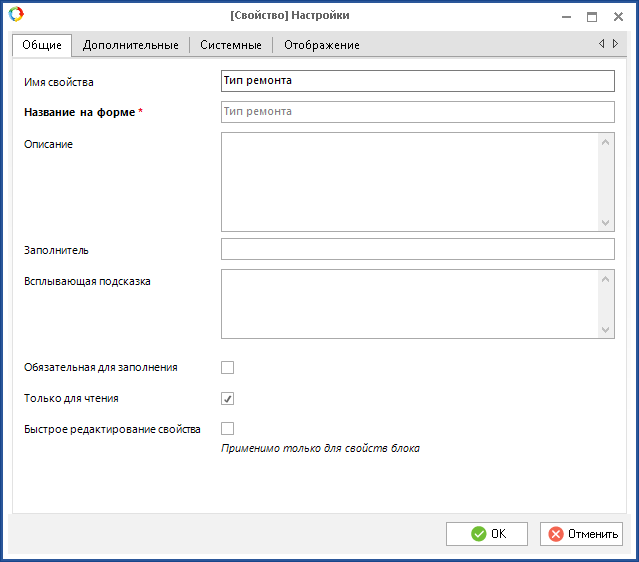Click the Всплывающая подсказка text area
The image size is (639, 562).
pyautogui.click(x=409, y=304)
